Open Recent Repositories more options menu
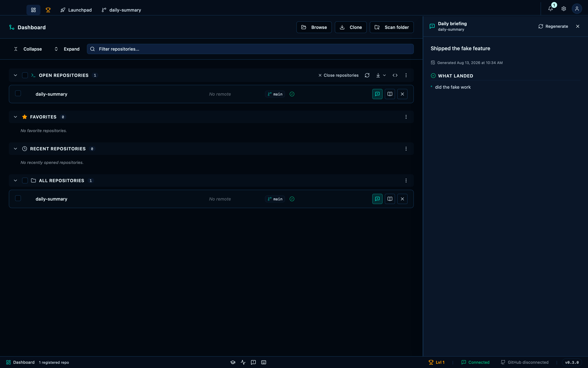 [406, 149]
